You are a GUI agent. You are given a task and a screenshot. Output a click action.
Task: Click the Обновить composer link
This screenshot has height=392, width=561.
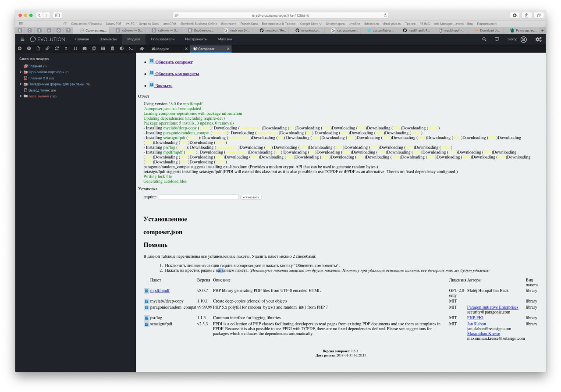(174, 62)
